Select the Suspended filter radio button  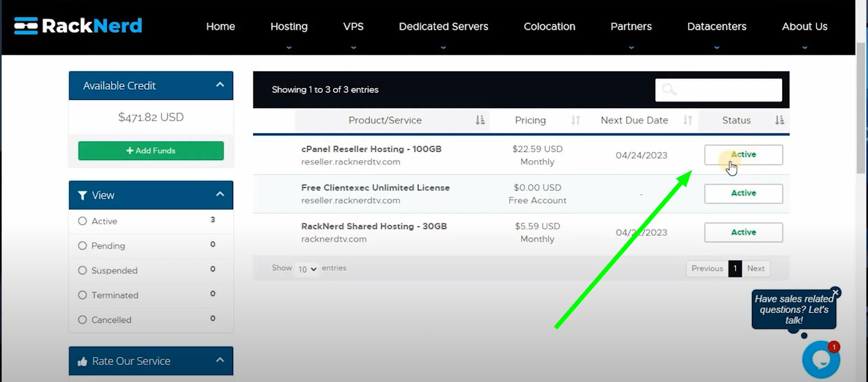coord(82,270)
